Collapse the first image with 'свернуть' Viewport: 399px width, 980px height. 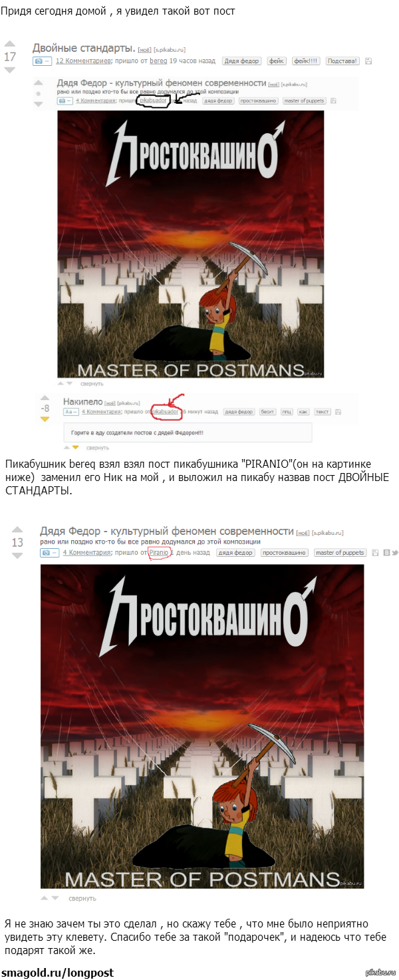[x=92, y=384]
